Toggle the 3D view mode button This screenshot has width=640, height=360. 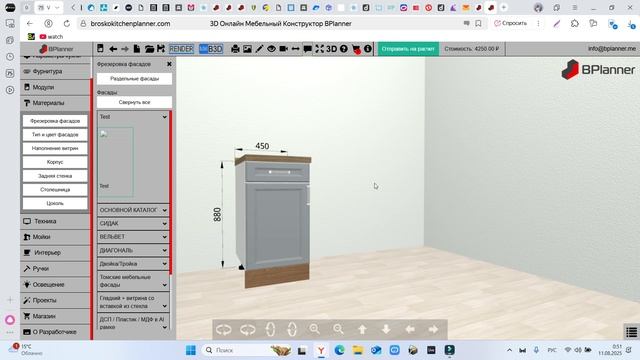click(x=331, y=49)
